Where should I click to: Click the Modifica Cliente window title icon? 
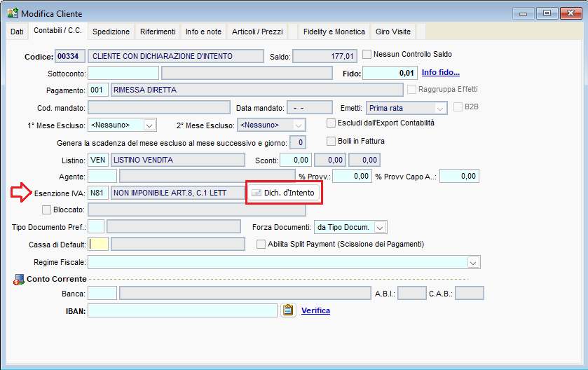point(12,13)
